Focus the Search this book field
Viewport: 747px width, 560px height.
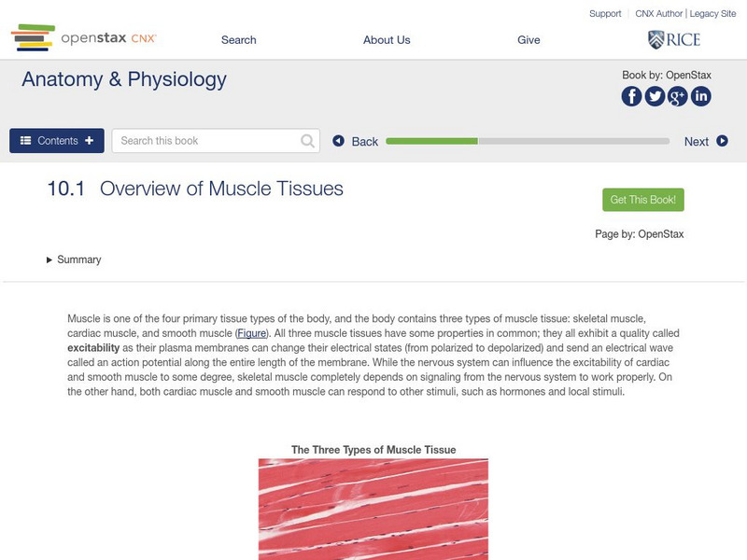(x=207, y=141)
